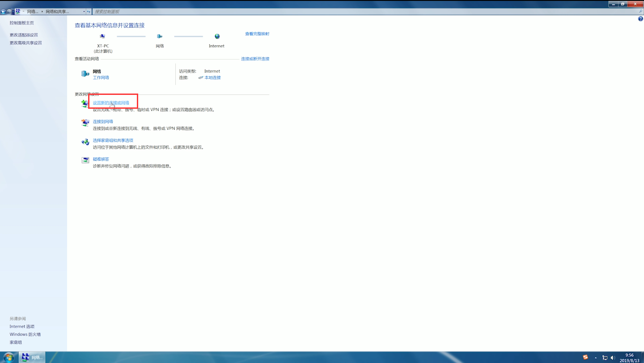The height and width of the screenshot is (363, 644).
Task: Click the 另请参阅 label in sidebar
Action: [18, 319]
